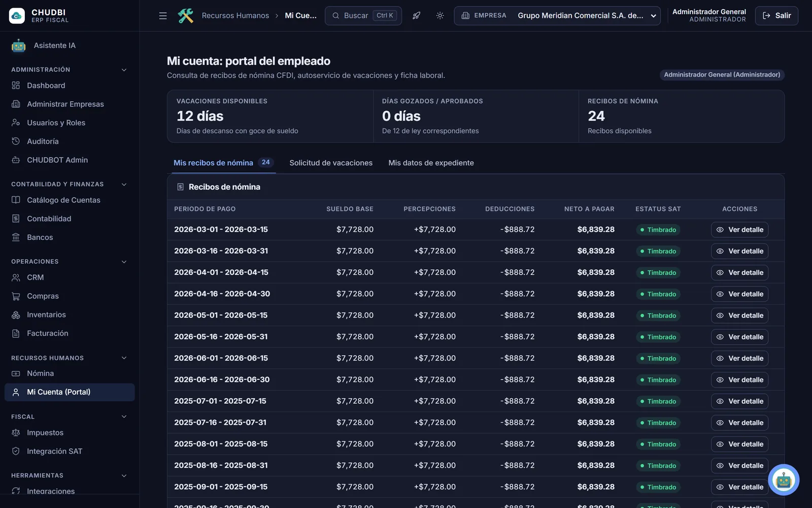Click the Buscar search field
The image size is (812, 508).
363,16
